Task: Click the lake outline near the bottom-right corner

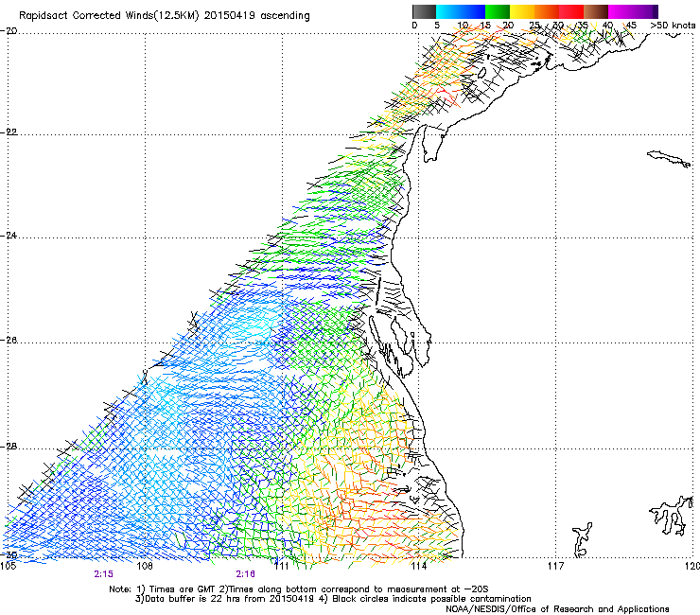Action: coord(672,516)
